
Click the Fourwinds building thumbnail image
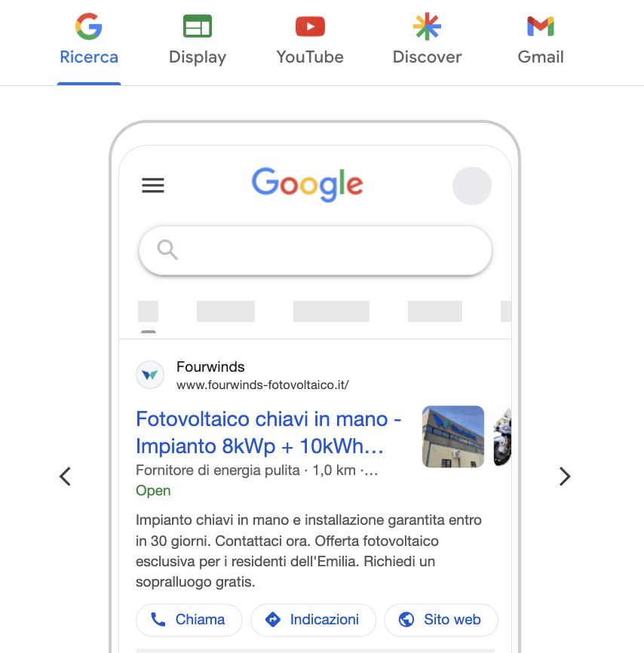[x=452, y=437]
